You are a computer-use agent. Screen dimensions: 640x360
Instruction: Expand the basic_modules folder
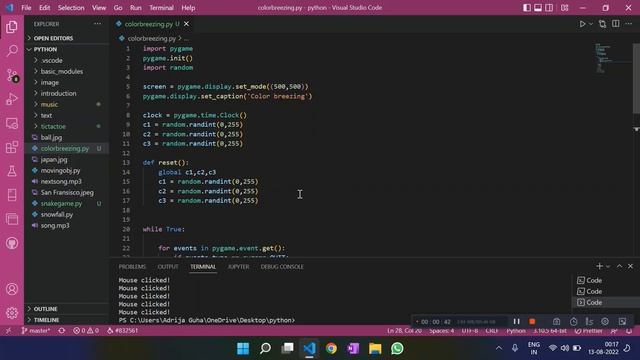pyautogui.click(x=67, y=71)
